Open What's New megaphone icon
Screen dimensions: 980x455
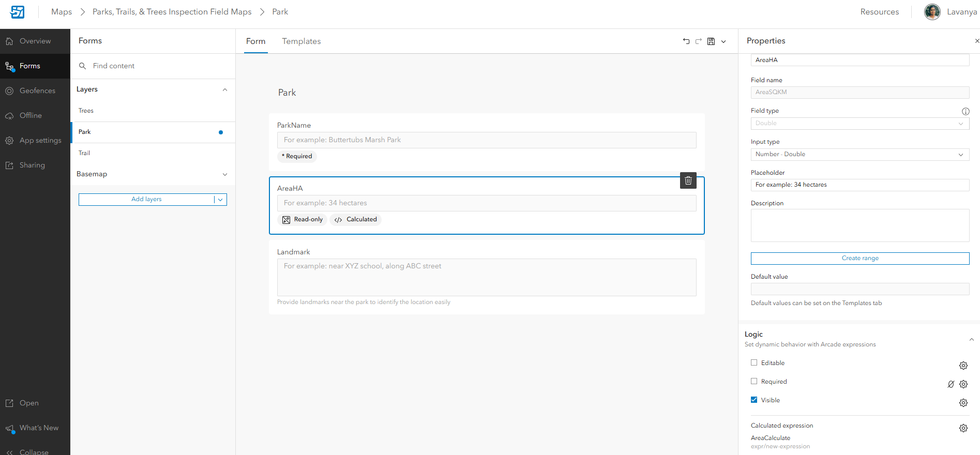(9, 429)
